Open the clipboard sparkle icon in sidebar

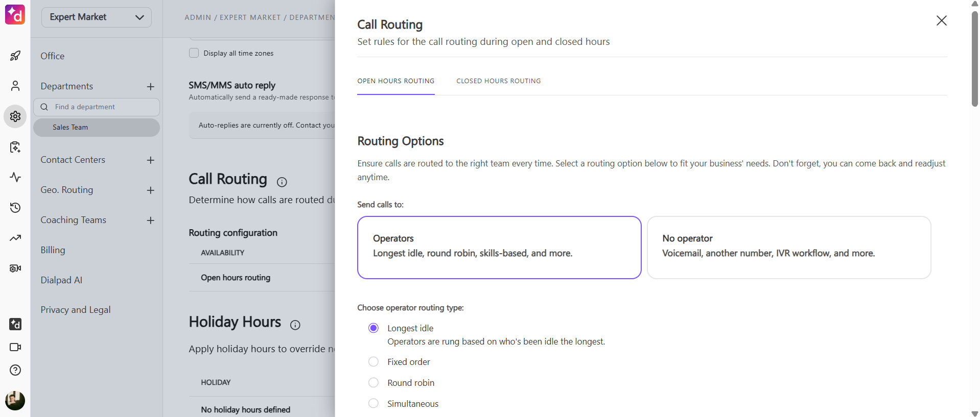(x=15, y=147)
